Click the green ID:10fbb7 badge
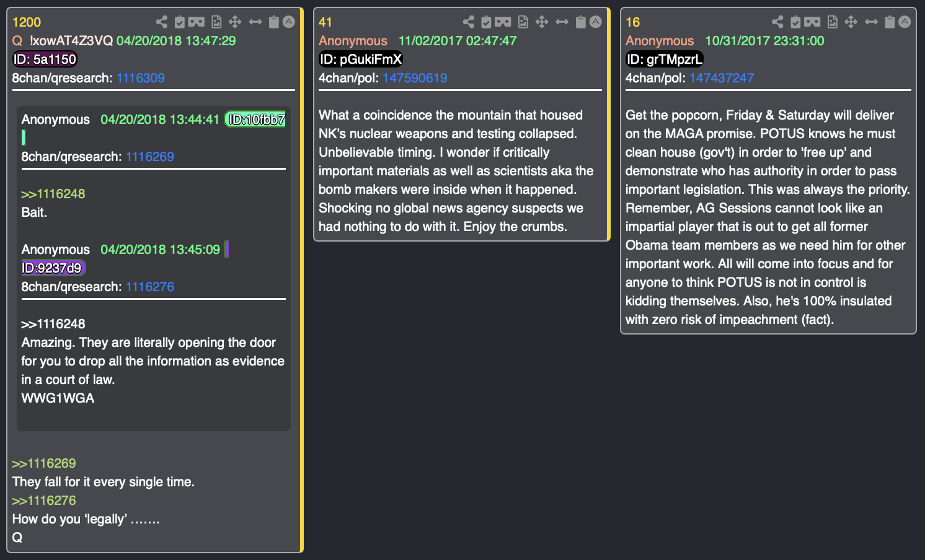 point(255,120)
